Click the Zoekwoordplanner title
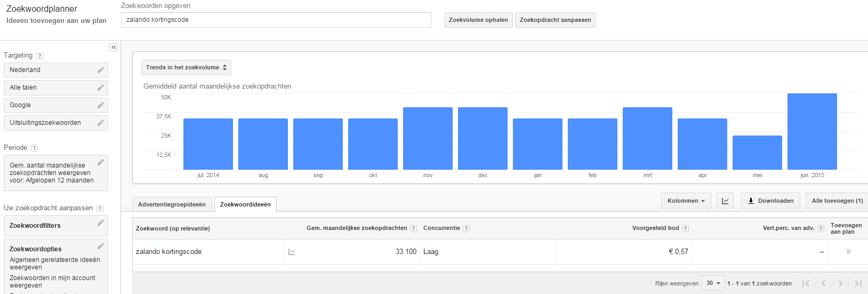868x294 pixels. tap(42, 9)
